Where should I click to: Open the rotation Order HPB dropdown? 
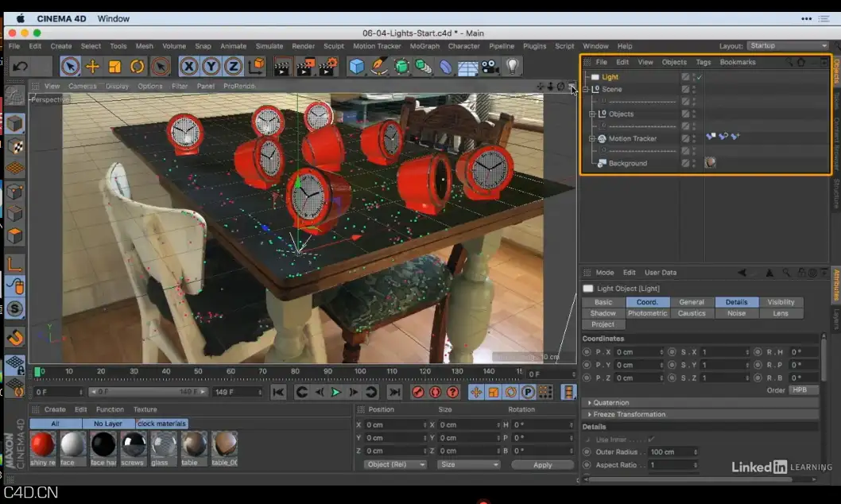803,390
